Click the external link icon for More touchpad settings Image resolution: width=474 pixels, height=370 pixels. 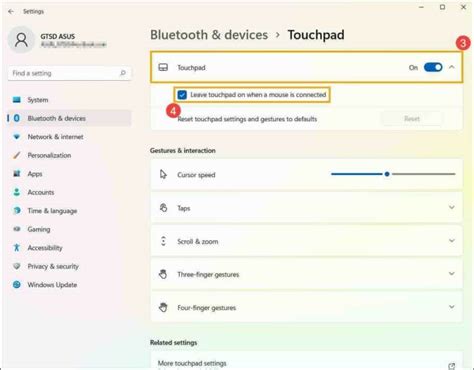pos(452,366)
